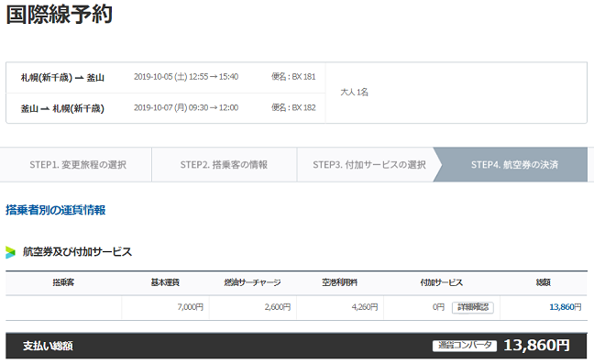Select STEP2. 搭乗客の情報 tab
The image size is (594, 364).
coord(224,165)
